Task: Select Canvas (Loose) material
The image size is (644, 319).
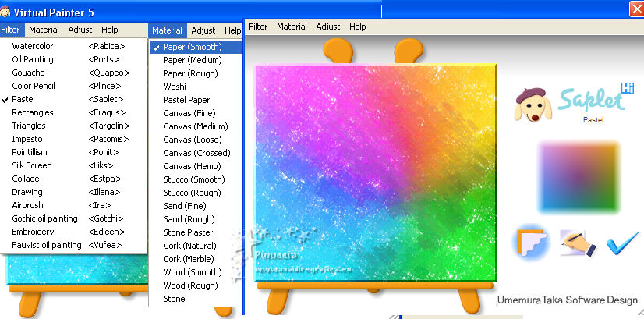Action: point(196,140)
